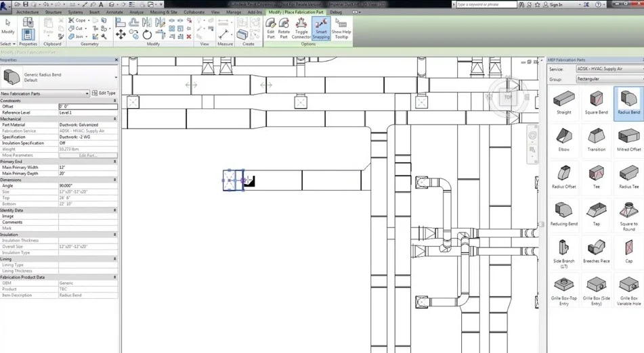
Task: Open the Group dropdown showing Rectangular
Action: click(609, 79)
